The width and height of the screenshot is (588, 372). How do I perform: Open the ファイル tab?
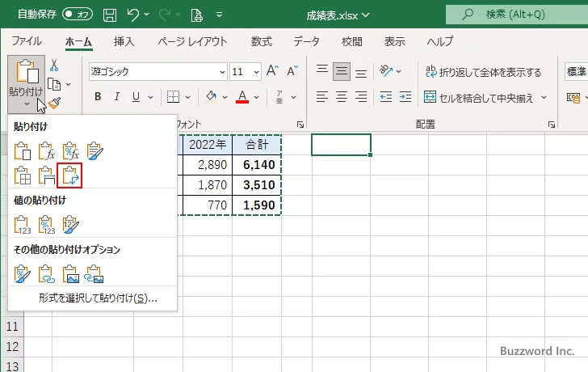point(27,41)
